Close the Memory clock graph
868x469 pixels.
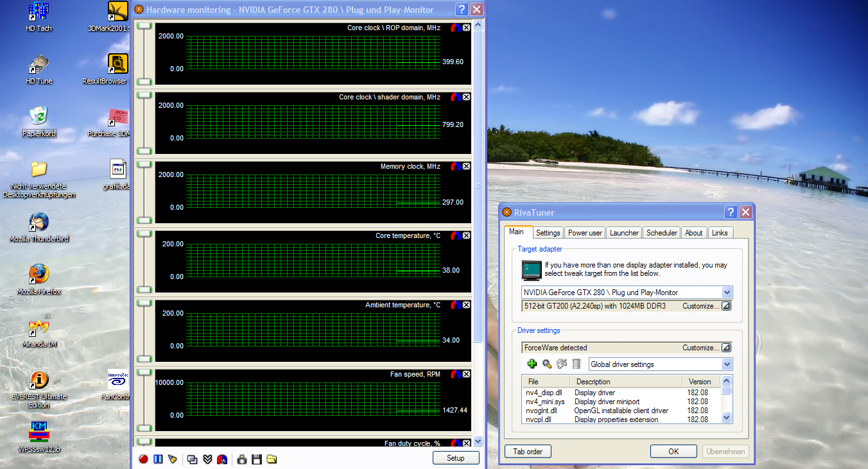click(467, 166)
